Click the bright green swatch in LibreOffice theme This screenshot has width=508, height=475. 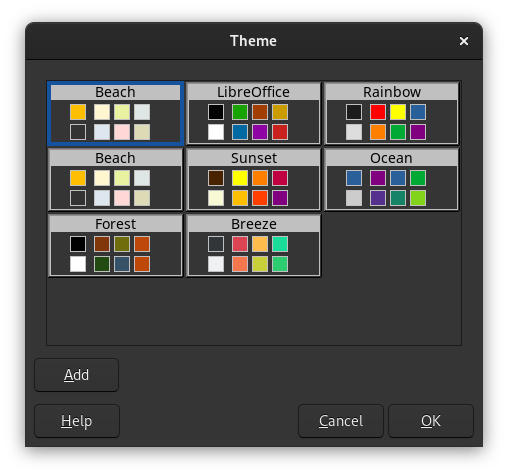240,112
